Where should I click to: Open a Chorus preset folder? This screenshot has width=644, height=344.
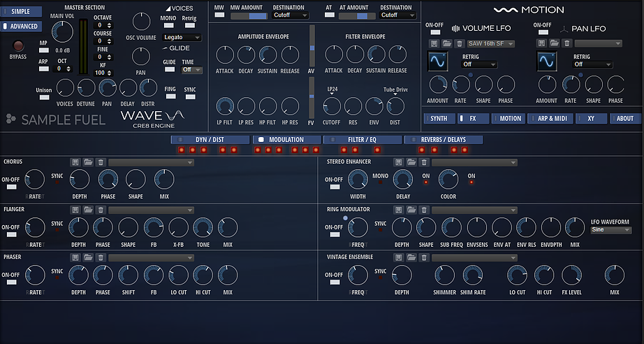coord(88,162)
